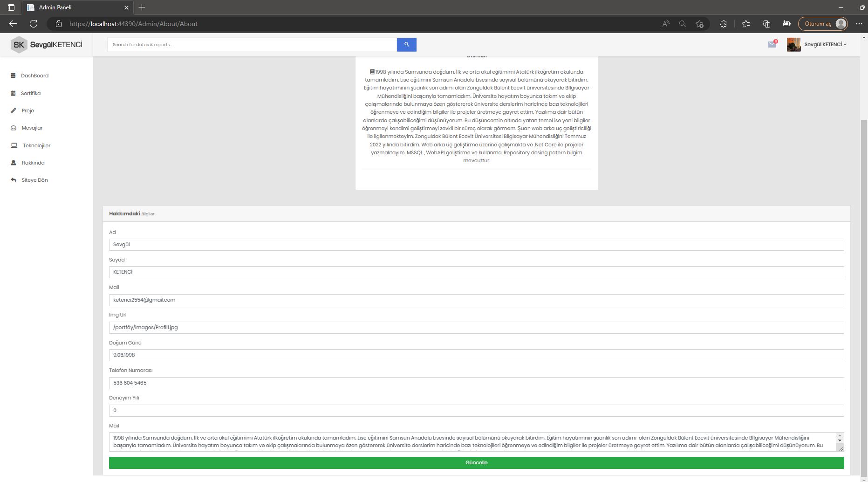Click the blue search magnifier button

[406, 45]
